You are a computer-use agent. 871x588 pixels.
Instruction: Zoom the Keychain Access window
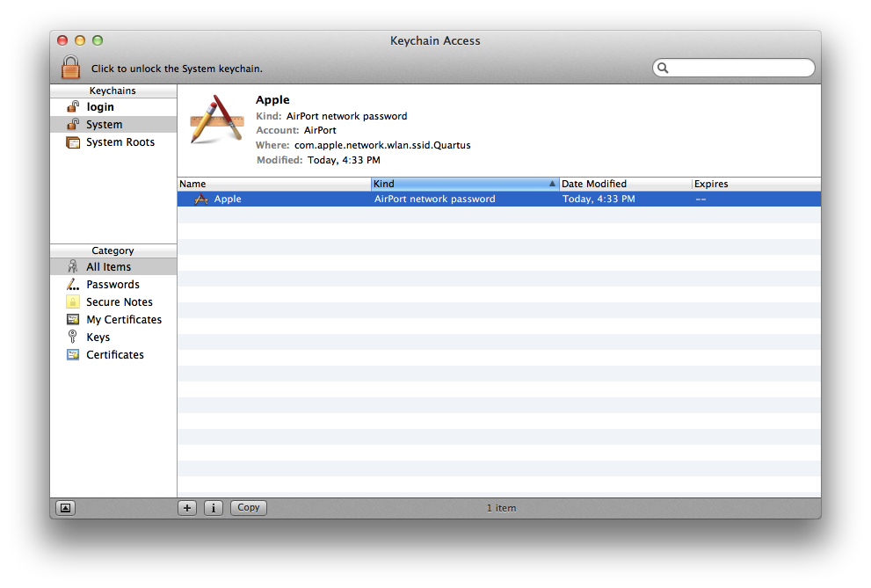pyautogui.click(x=98, y=40)
